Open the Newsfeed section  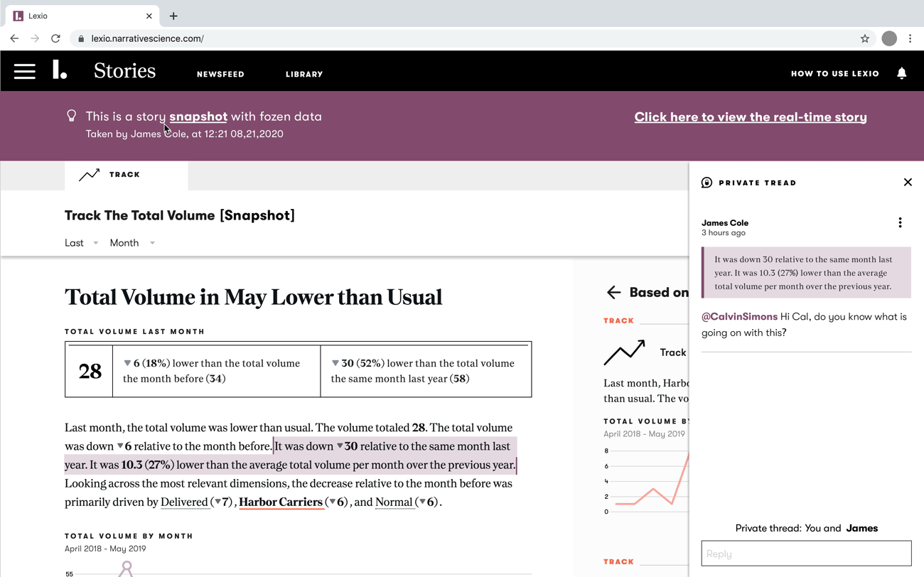pos(220,74)
